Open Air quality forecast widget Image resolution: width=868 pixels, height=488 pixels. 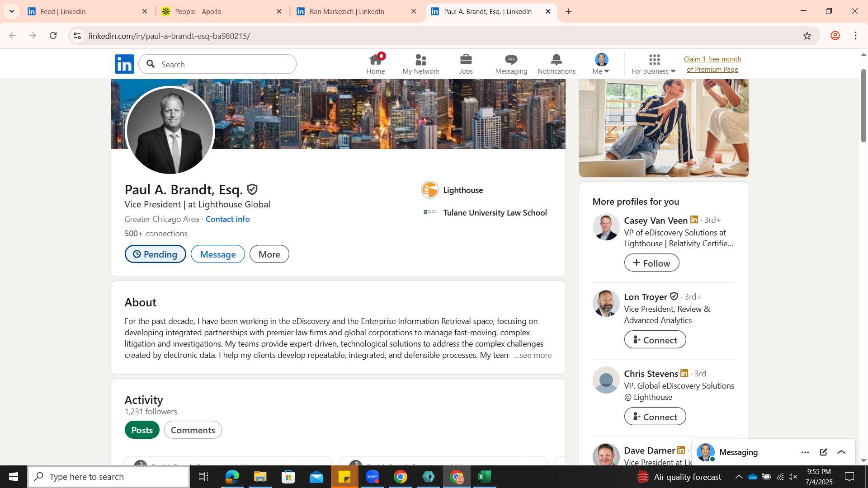tap(679, 477)
